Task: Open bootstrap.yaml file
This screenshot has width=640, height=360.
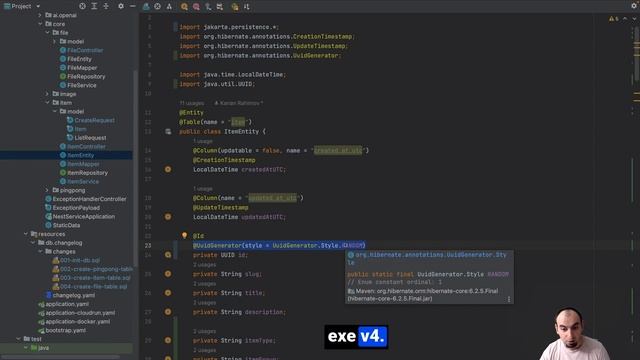Action: pos(65,330)
